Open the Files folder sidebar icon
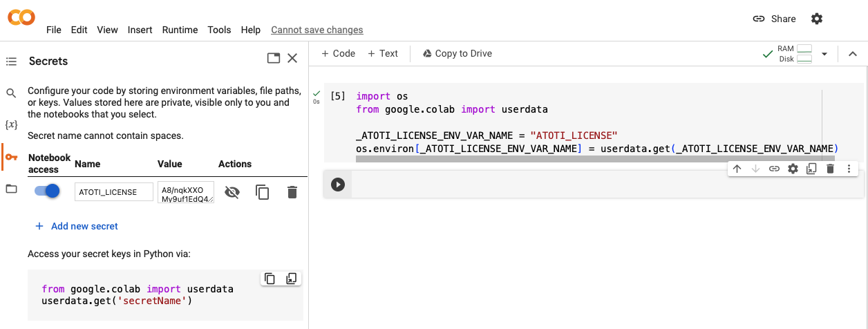 [11, 189]
